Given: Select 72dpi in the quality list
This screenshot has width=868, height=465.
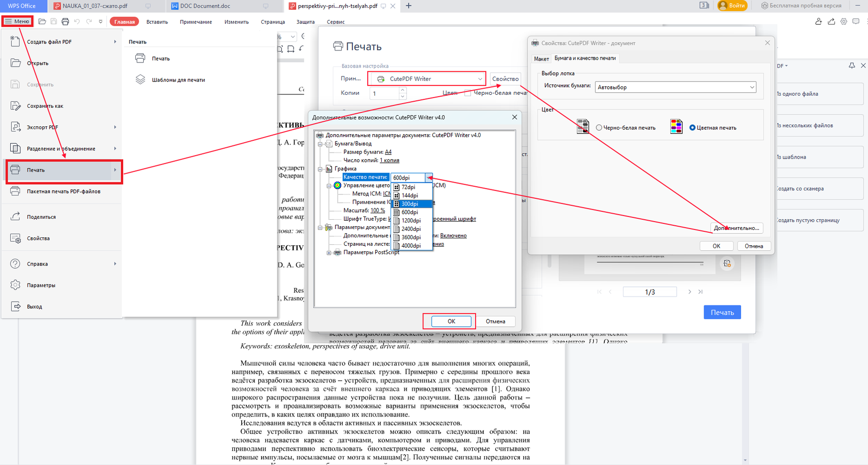Looking at the screenshot, I should tap(412, 187).
